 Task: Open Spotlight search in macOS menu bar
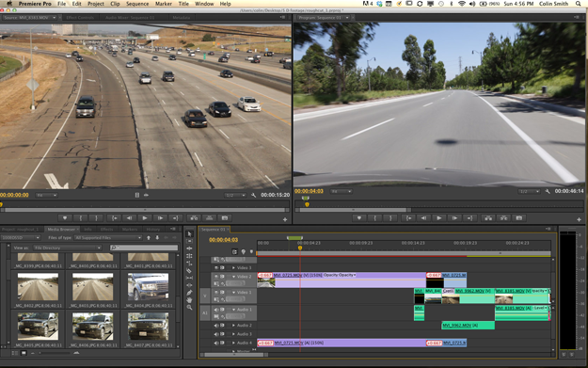579,4
